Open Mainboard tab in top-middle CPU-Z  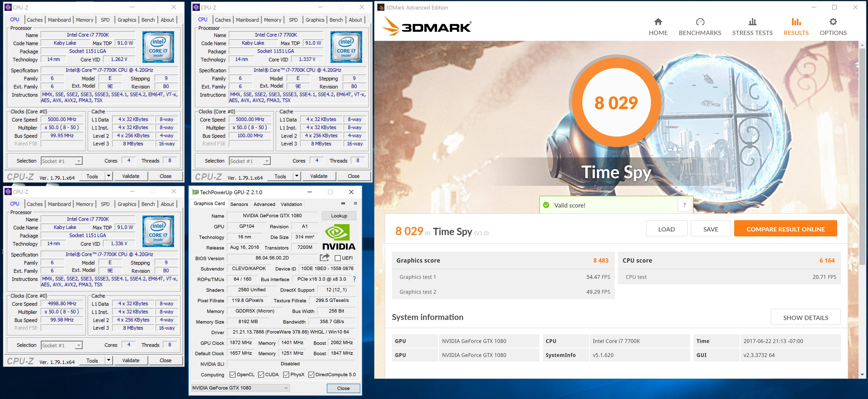pos(247,20)
